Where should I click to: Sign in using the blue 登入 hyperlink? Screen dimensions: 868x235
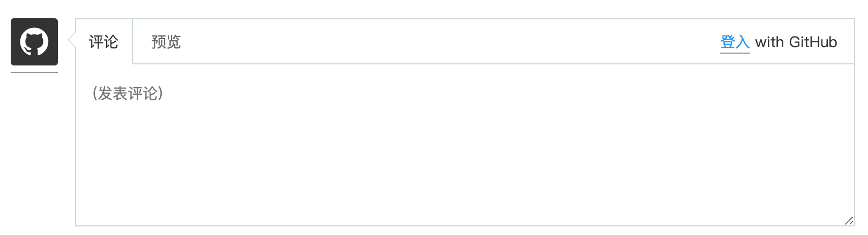coord(735,42)
